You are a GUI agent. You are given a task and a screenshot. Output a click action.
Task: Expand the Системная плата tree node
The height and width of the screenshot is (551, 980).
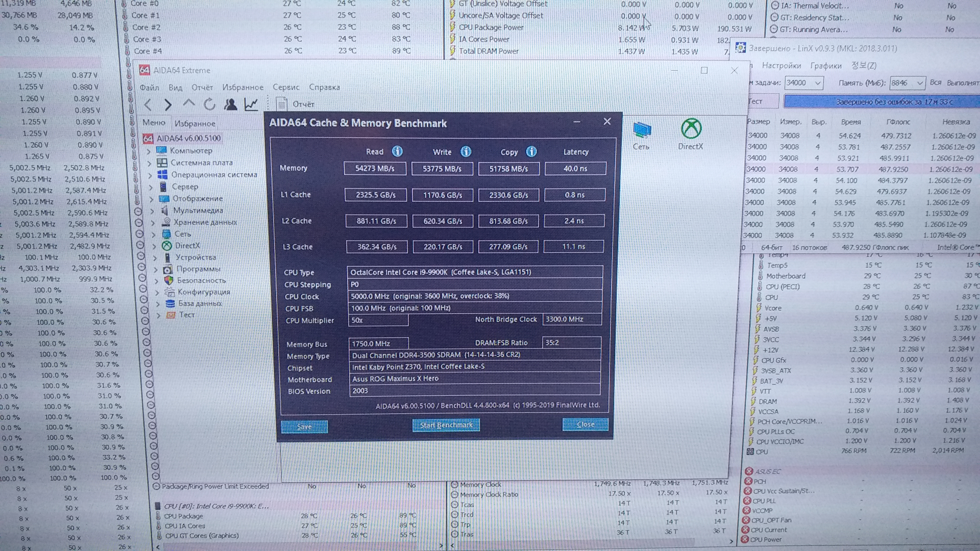tap(149, 163)
